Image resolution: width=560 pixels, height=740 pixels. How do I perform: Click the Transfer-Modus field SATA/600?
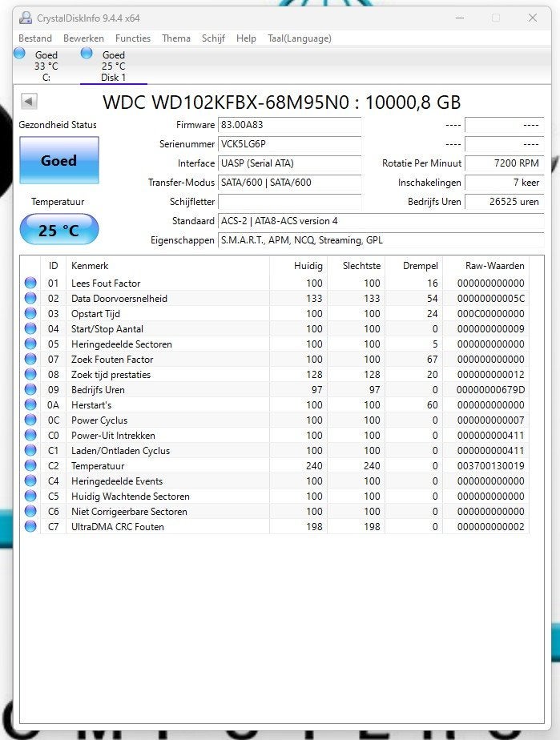tap(289, 183)
